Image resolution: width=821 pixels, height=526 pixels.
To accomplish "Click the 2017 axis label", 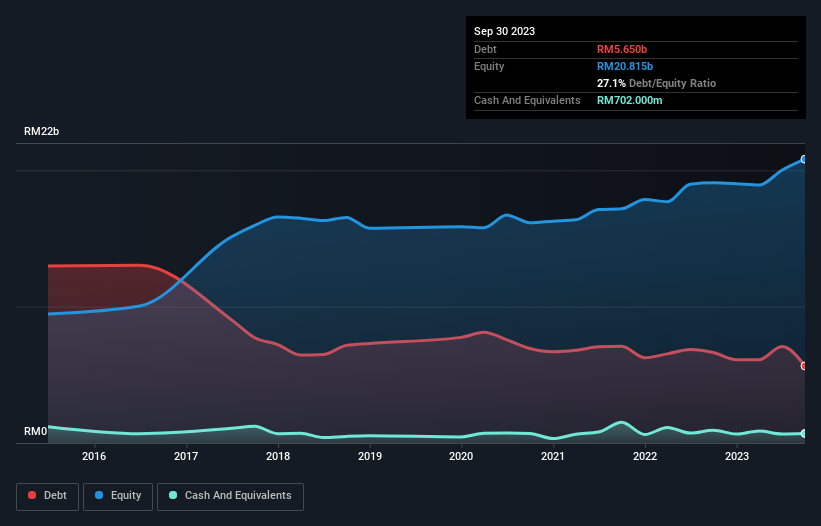I will pos(186,456).
